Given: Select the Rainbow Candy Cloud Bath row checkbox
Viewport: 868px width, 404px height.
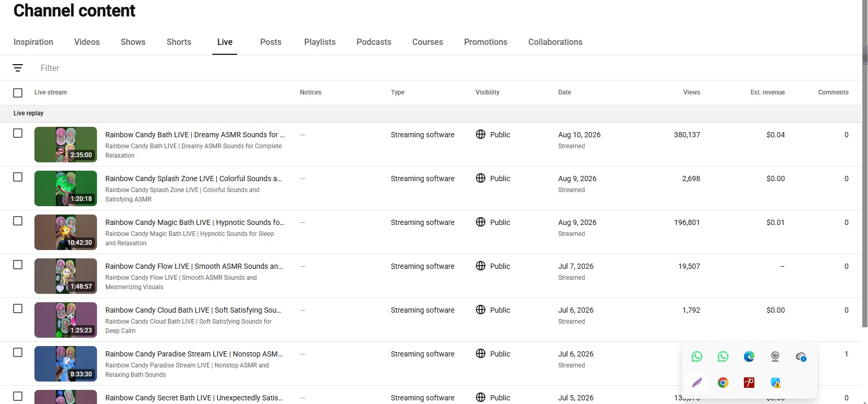Looking at the screenshot, I should [18, 308].
